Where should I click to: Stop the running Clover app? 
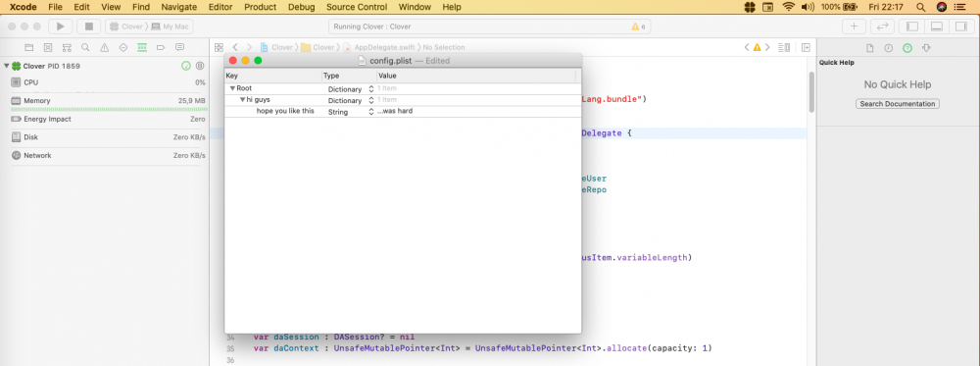click(89, 26)
